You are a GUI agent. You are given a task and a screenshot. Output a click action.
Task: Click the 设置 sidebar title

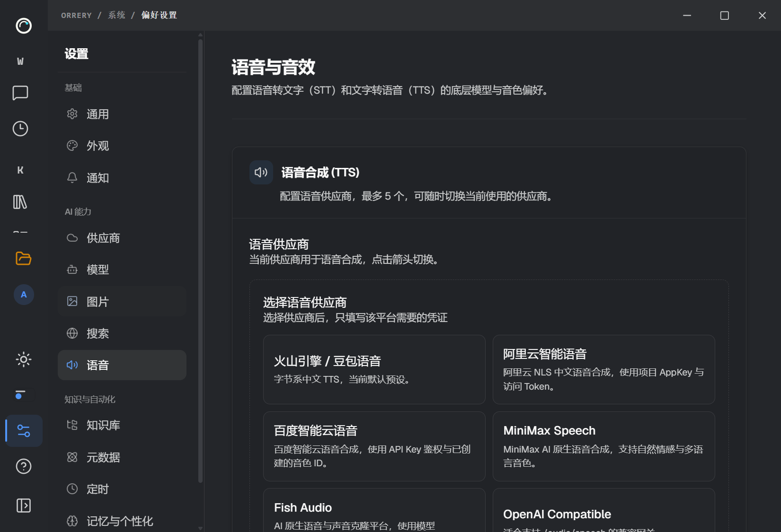pyautogui.click(x=77, y=54)
